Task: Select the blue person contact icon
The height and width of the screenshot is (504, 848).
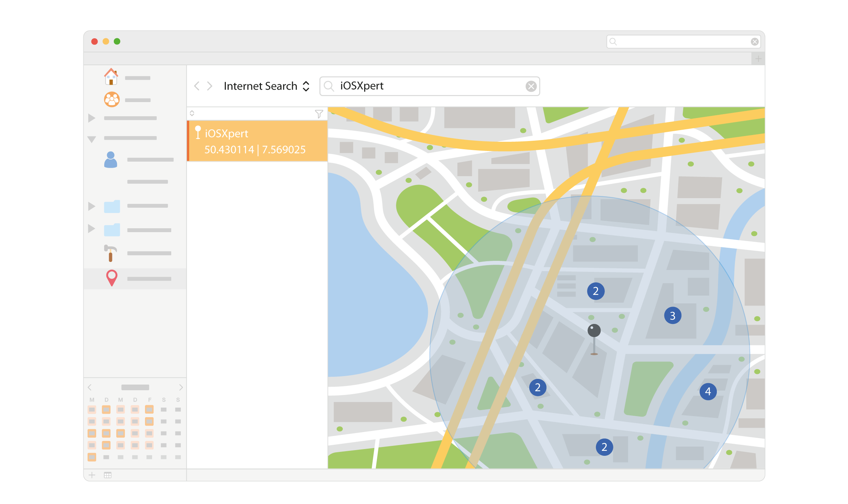Action: [x=111, y=160]
